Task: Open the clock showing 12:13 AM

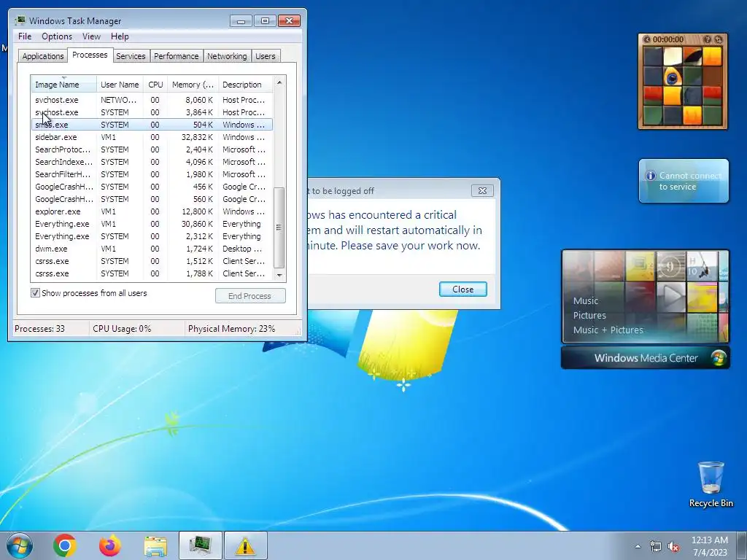Action: tap(710, 546)
